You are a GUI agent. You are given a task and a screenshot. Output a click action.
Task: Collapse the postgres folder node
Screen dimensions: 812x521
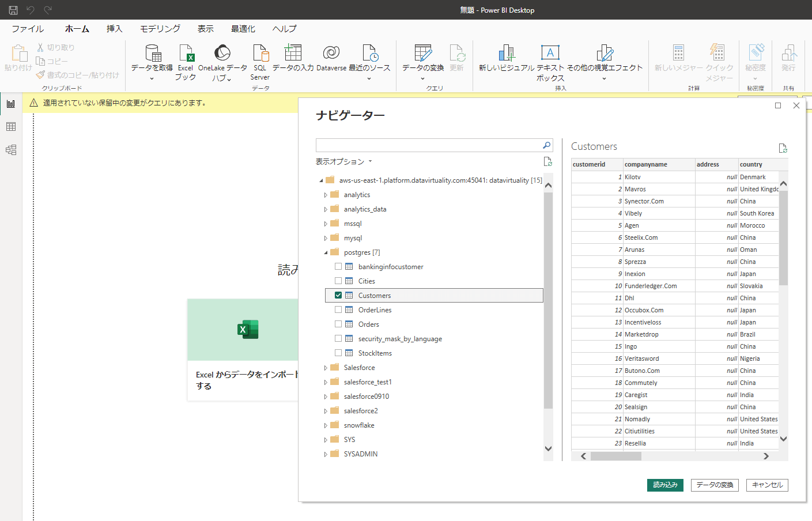coord(326,252)
